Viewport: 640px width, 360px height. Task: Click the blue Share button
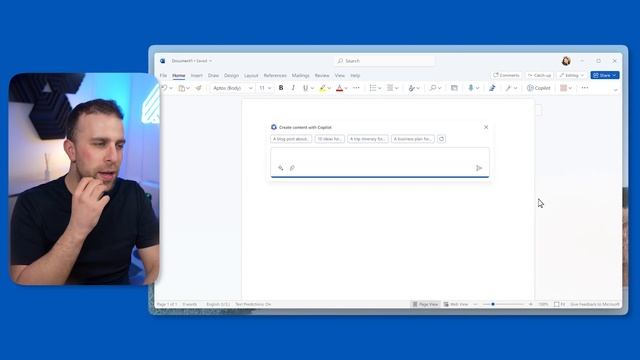pyautogui.click(x=604, y=75)
